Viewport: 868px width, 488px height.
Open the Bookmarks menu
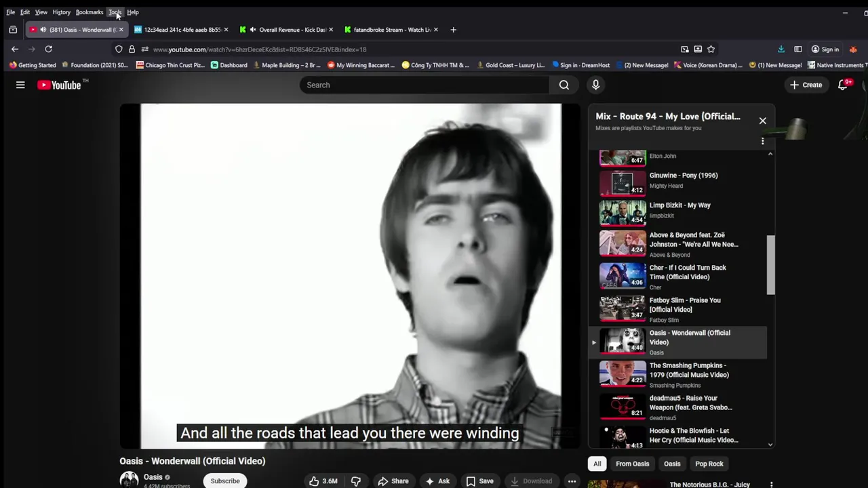coord(90,12)
